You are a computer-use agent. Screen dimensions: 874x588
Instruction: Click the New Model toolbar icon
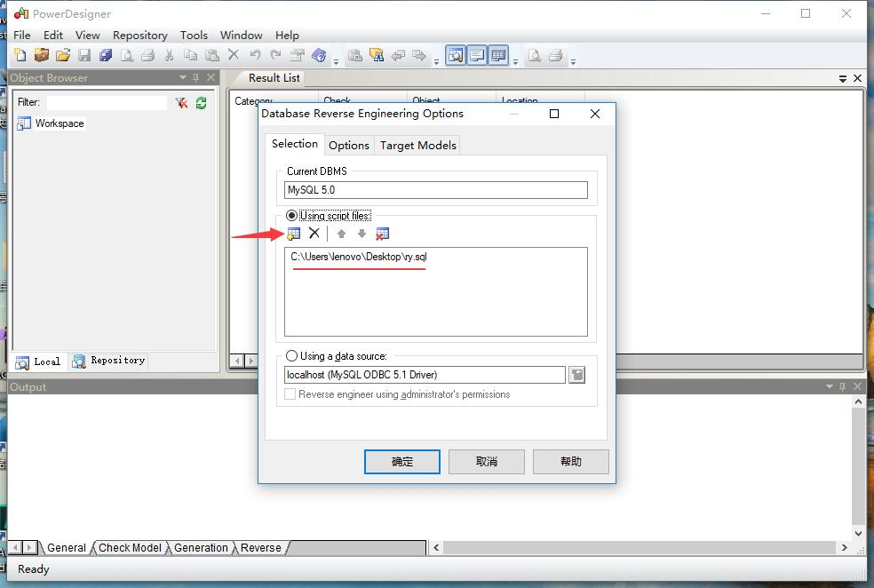20,55
